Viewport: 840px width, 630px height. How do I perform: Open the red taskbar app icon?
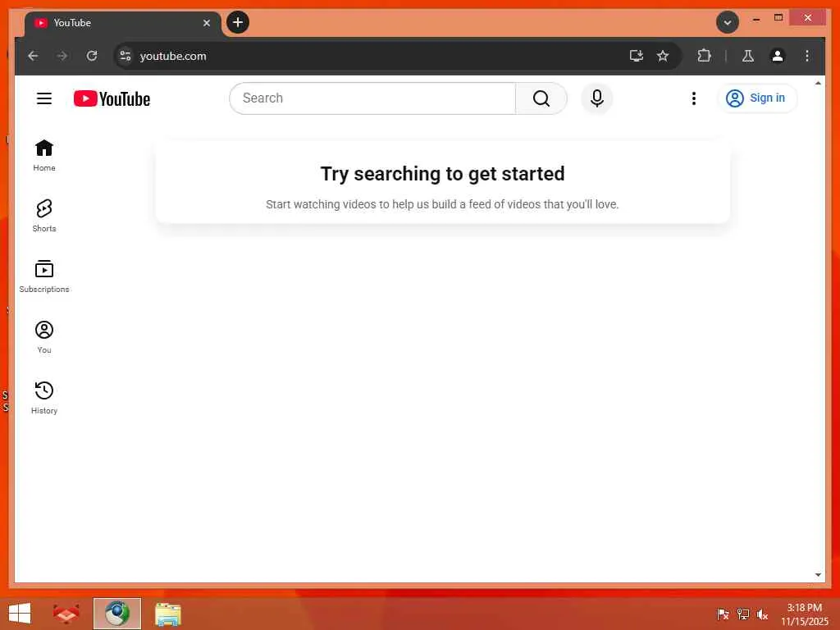66,614
